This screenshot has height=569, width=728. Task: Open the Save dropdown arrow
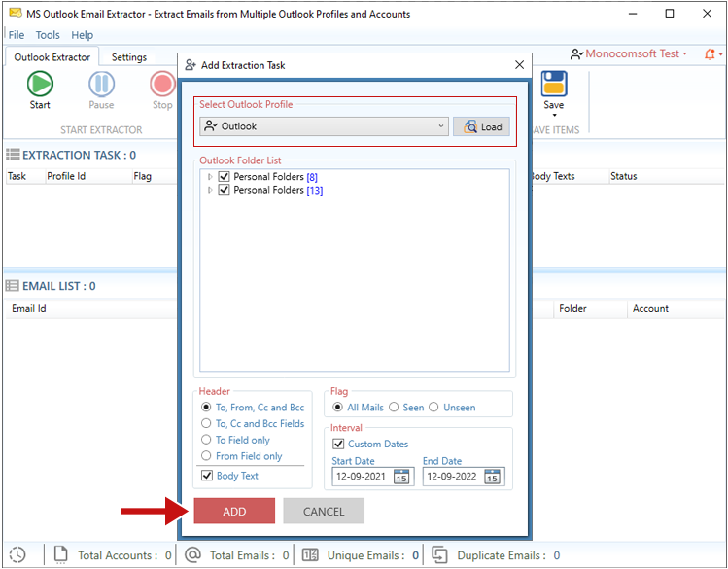(554, 115)
